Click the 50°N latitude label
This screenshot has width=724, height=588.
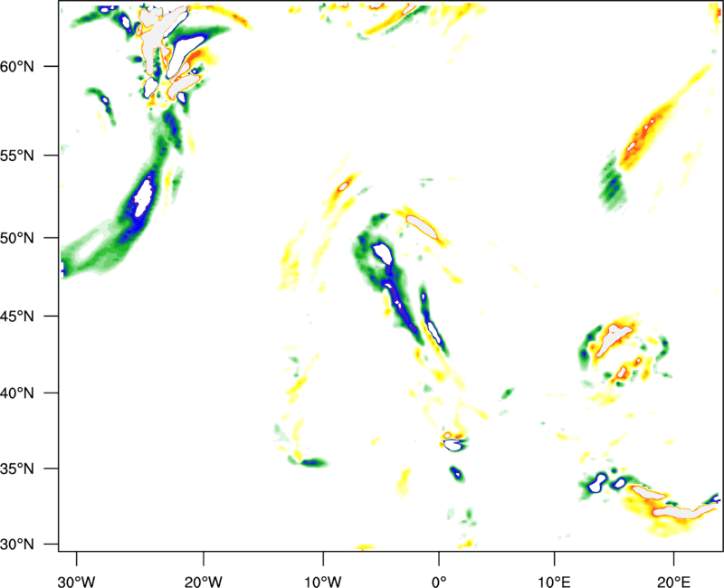(x=17, y=238)
